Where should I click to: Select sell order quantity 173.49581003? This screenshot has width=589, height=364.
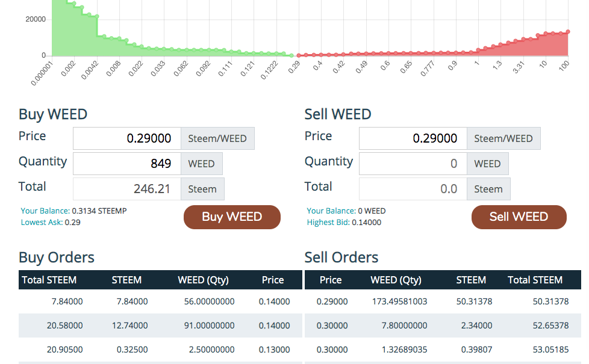400,301
